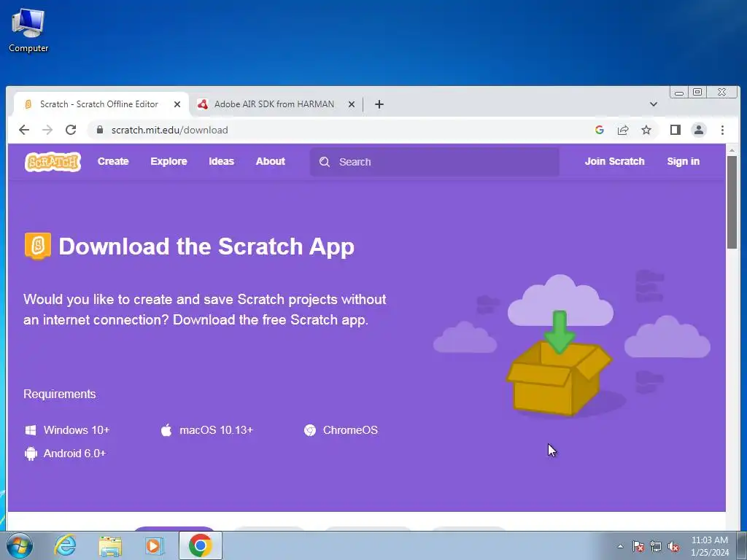Click the Requirements label
This screenshot has height=560, width=747.
pos(60,394)
